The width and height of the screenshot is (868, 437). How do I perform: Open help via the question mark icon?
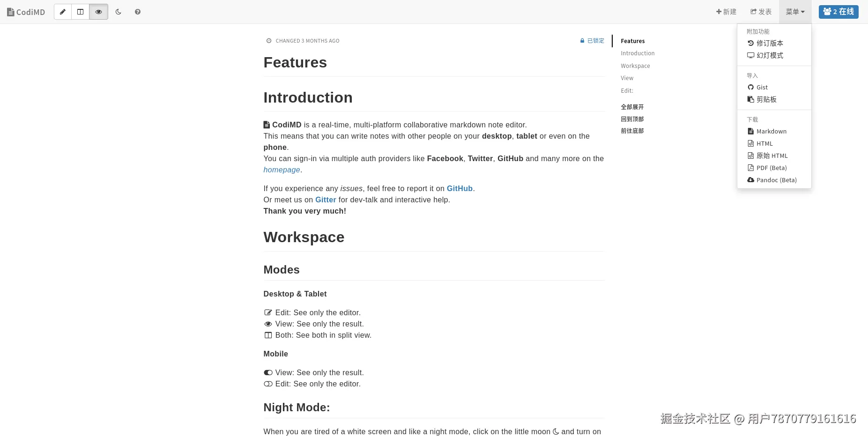coord(138,12)
